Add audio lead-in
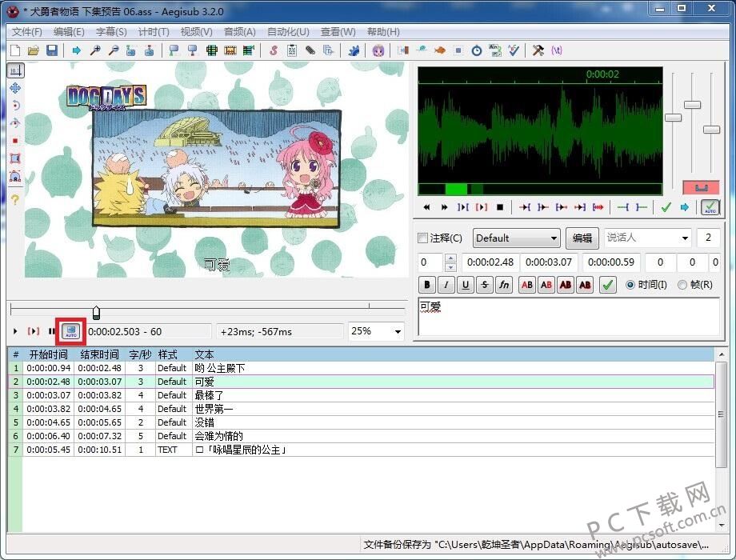736x560 pixels. pos(623,207)
